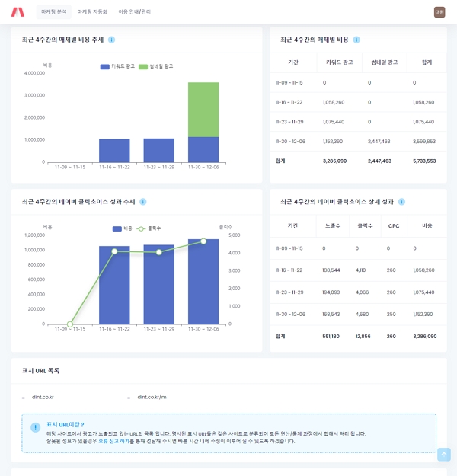This screenshot has height=476, width=457.
Task: Click the red logo in the top-left corner
Action: coord(18,12)
